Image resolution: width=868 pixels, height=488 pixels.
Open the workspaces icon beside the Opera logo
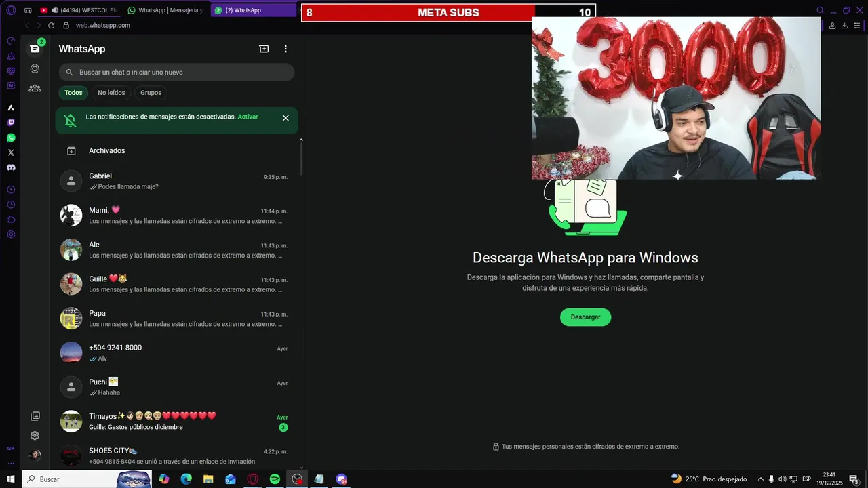pyautogui.click(x=28, y=10)
